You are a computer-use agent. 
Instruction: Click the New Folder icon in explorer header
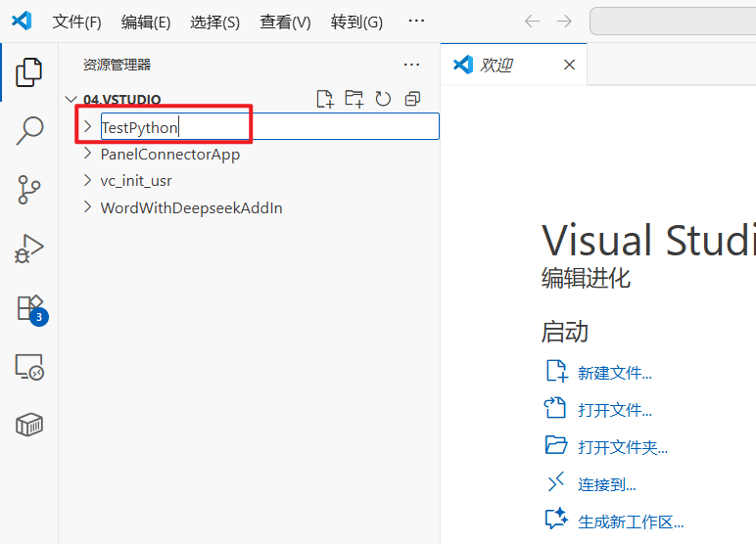click(x=354, y=99)
